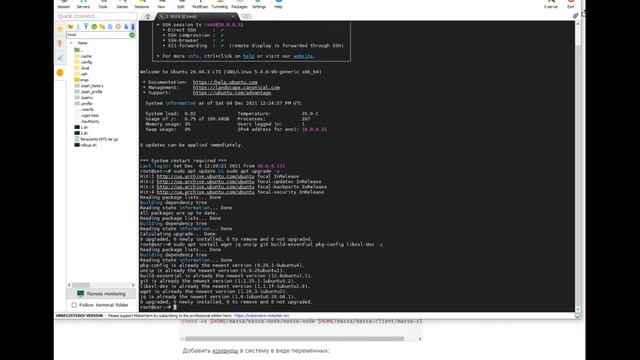Open the Settings toolbar button
Image resolution: width=640 pixels, height=360 pixels.
pyautogui.click(x=259, y=4)
